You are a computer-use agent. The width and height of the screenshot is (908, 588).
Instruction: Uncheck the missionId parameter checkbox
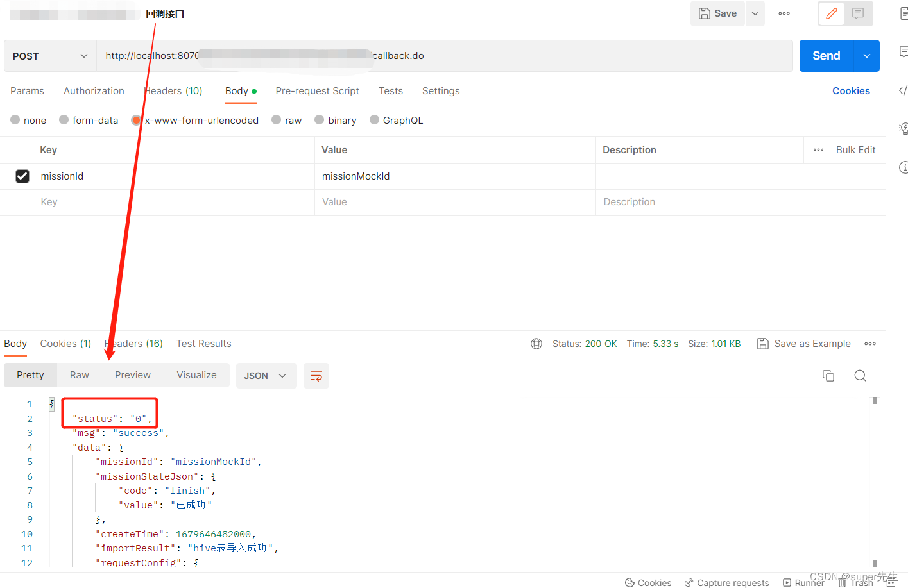tap(22, 176)
